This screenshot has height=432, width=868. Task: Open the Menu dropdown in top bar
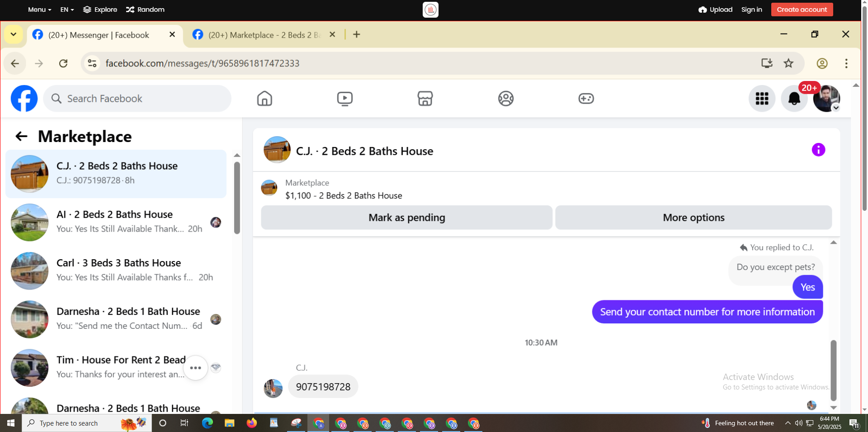pos(39,9)
